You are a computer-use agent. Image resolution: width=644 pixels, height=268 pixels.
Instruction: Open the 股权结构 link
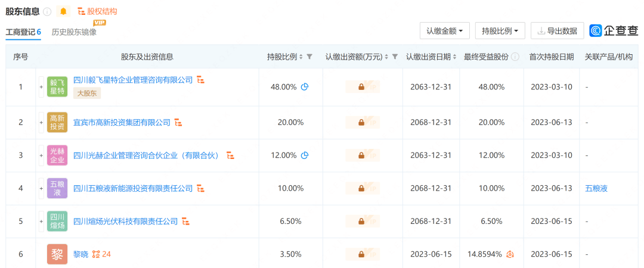coord(97,11)
